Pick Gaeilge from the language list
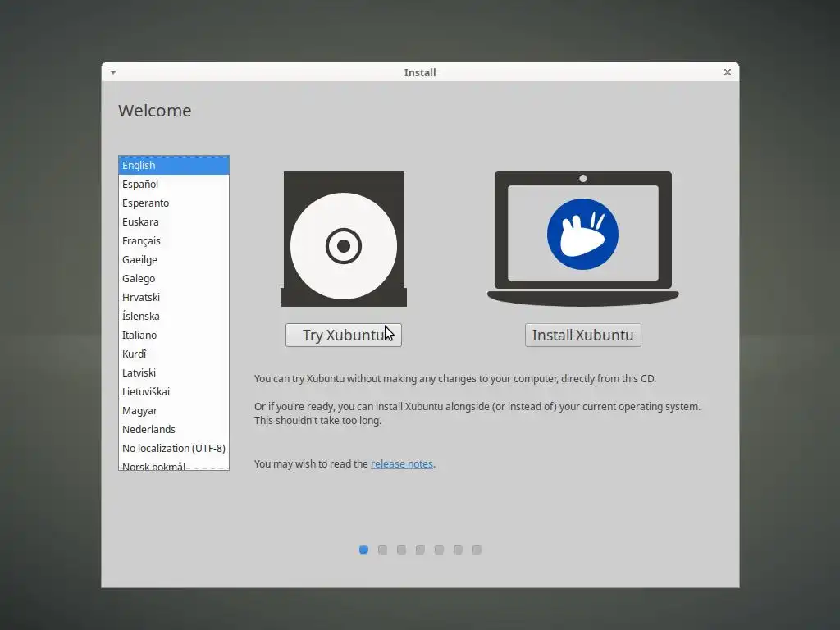Screen dimensions: 840x630 click(x=174, y=260)
